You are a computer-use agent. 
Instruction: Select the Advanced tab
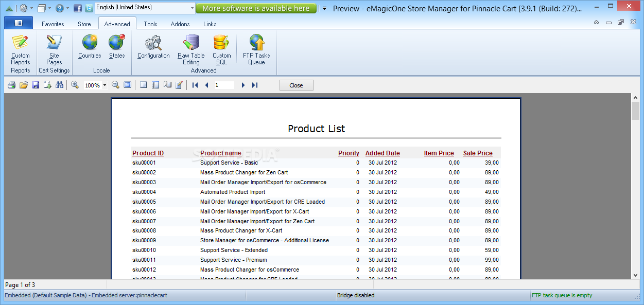(x=117, y=24)
